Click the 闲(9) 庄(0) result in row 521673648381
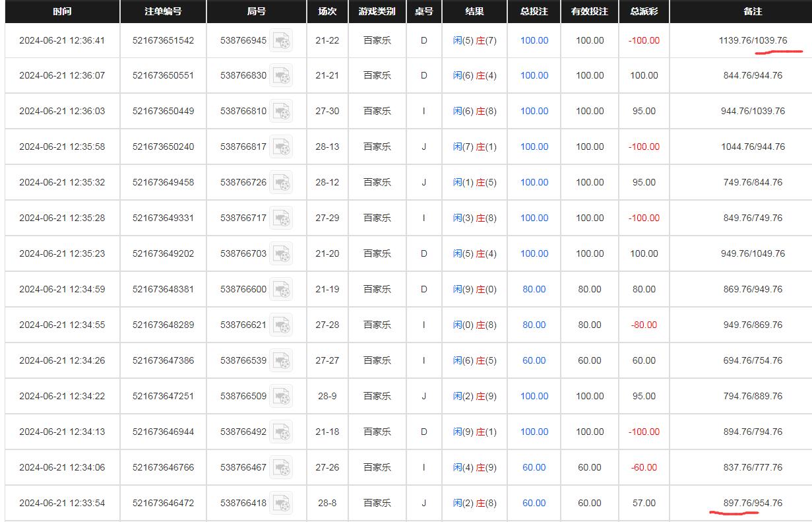812x522 pixels. pos(474,290)
